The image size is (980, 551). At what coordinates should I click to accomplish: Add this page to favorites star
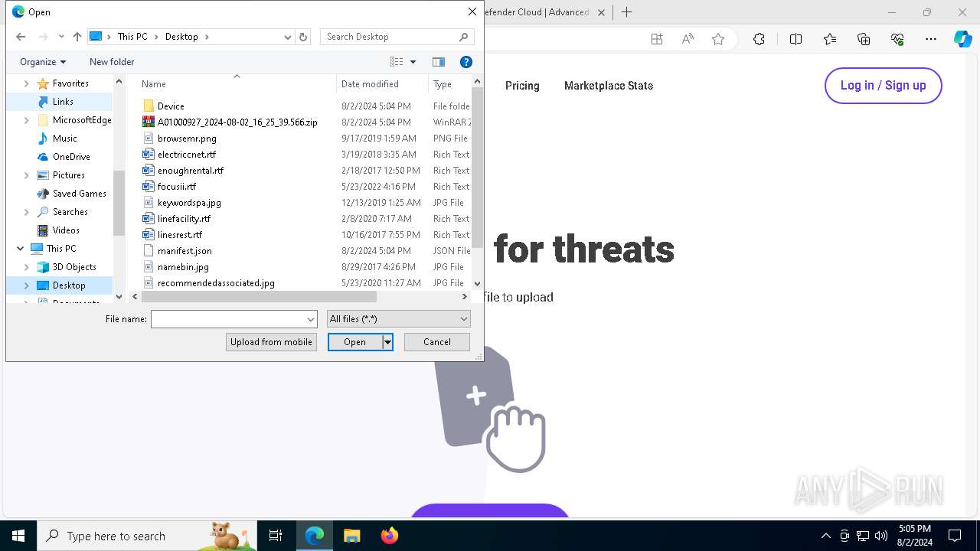tap(718, 39)
